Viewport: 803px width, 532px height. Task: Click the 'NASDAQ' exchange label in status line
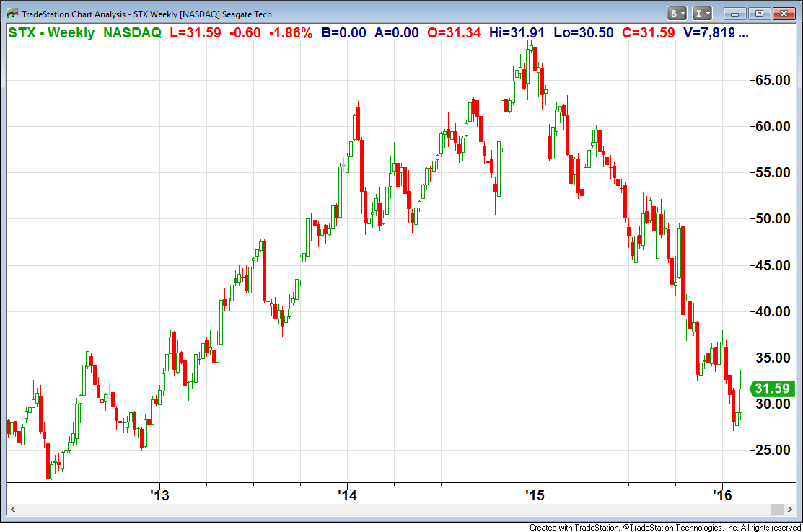click(x=132, y=32)
